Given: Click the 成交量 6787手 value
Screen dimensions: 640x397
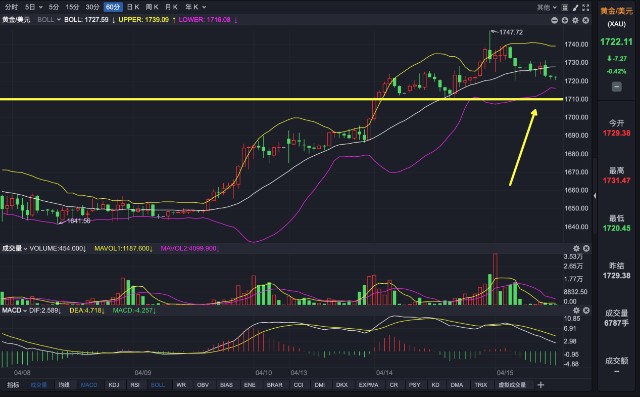Looking at the screenshot, I should coord(616,323).
